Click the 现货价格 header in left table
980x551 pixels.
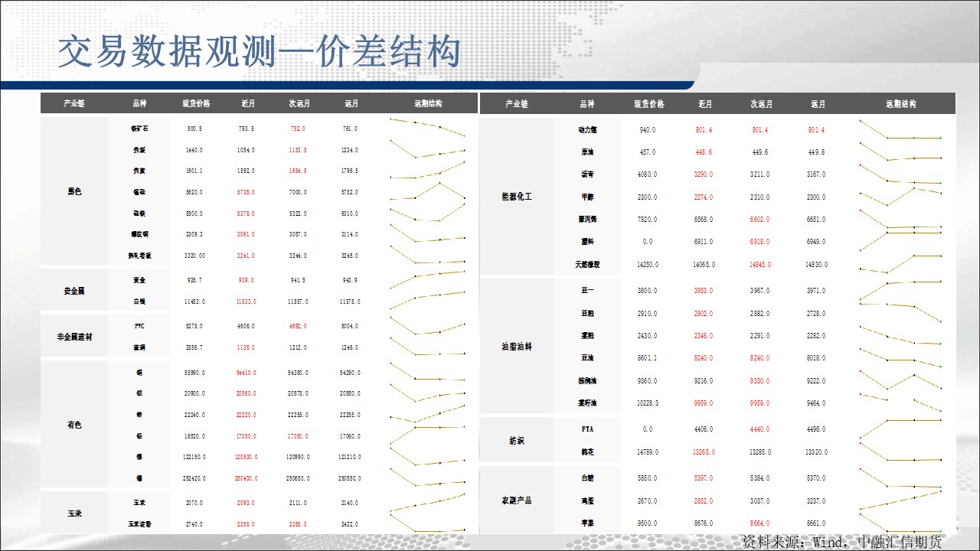pos(196,103)
